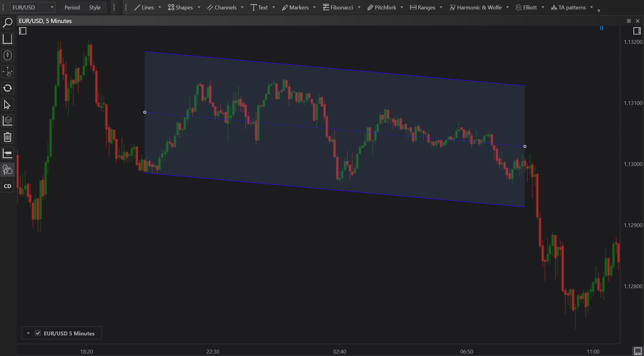
Task: Open the EUR/USD symbol dropdown
Action: pos(33,7)
